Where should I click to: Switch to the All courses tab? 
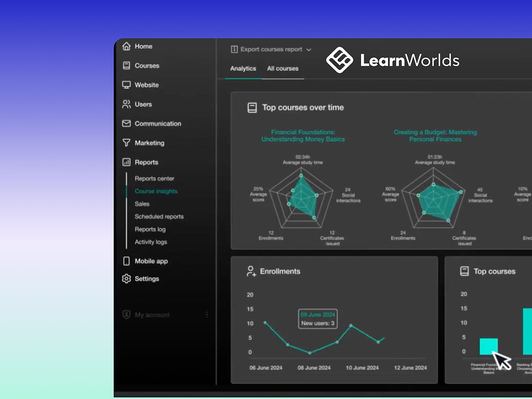coord(283,68)
